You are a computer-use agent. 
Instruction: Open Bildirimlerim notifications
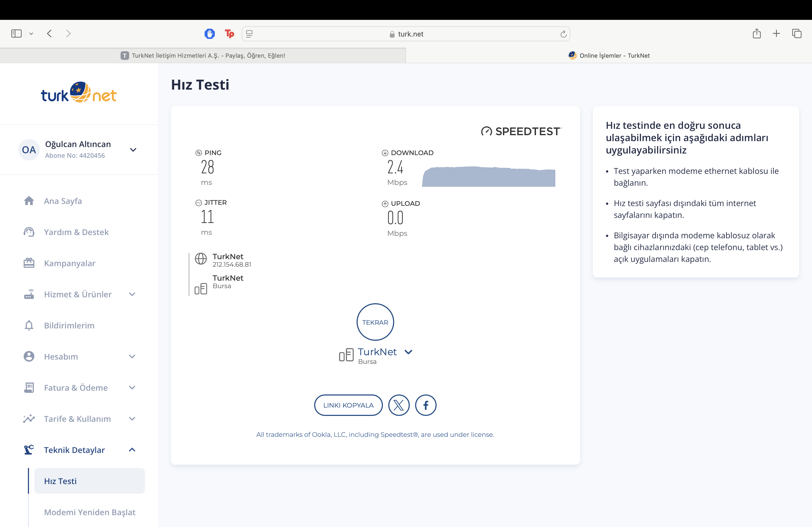[69, 325]
